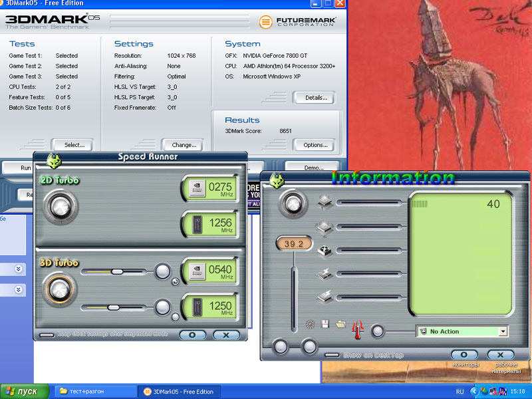The height and width of the screenshot is (399, 532).
Task: Click the right round button at bottom of Information
Action: click(x=309, y=346)
